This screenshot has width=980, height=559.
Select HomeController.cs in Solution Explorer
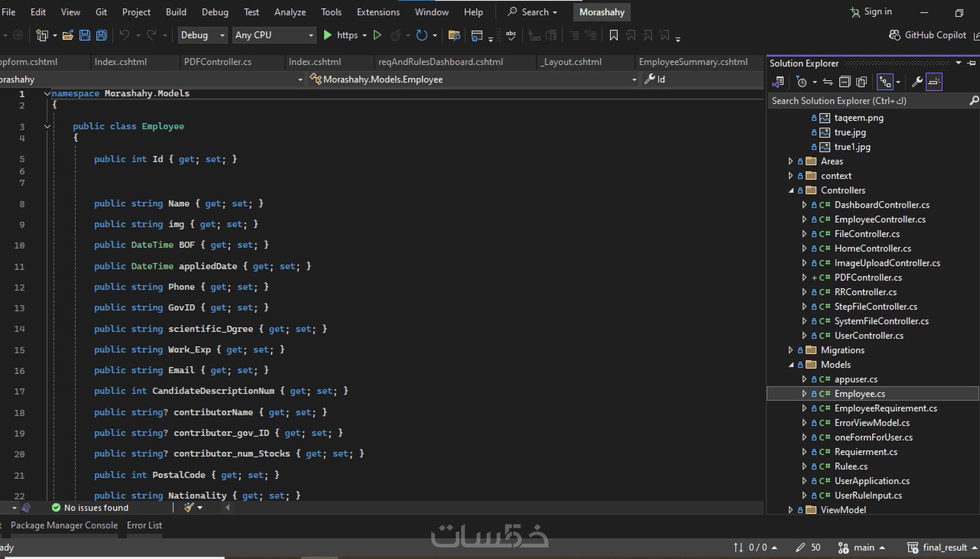pos(873,248)
